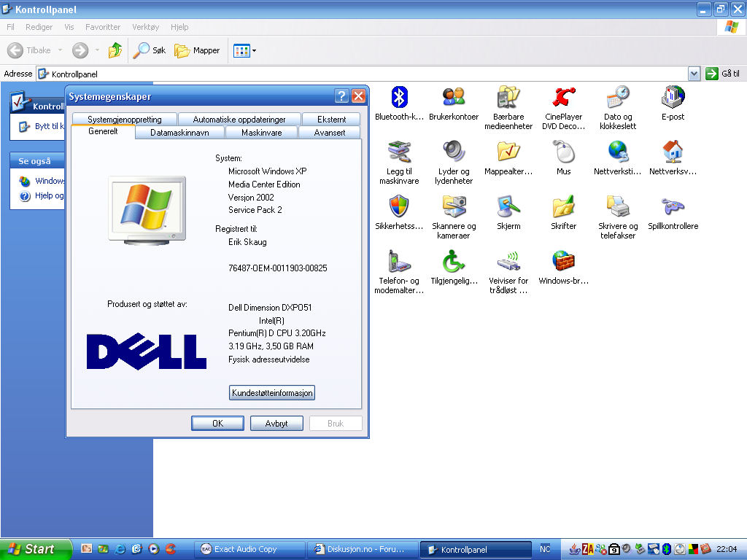The height and width of the screenshot is (560, 747).
Task: Click the Mapper folders toolbar button
Action: point(197,50)
